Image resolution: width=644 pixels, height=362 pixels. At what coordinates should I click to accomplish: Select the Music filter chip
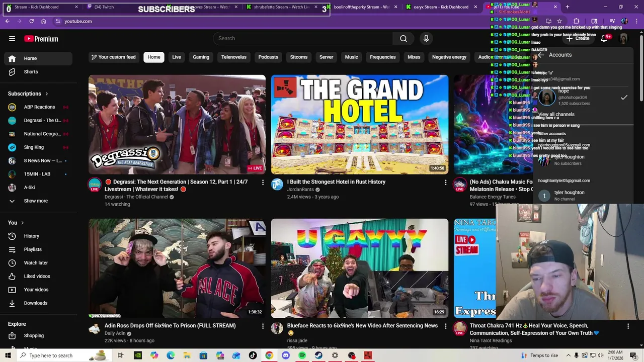click(x=351, y=57)
